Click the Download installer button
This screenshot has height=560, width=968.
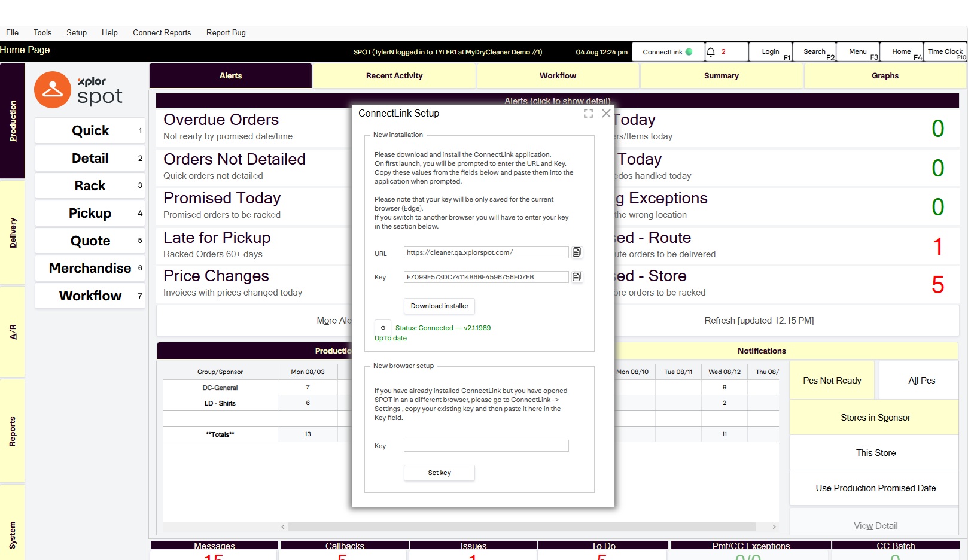point(440,306)
